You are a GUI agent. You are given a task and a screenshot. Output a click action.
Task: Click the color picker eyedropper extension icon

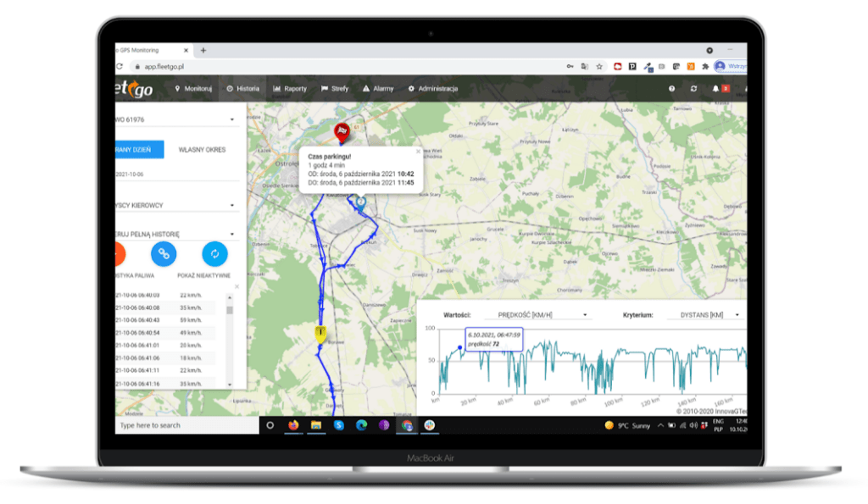tap(648, 67)
